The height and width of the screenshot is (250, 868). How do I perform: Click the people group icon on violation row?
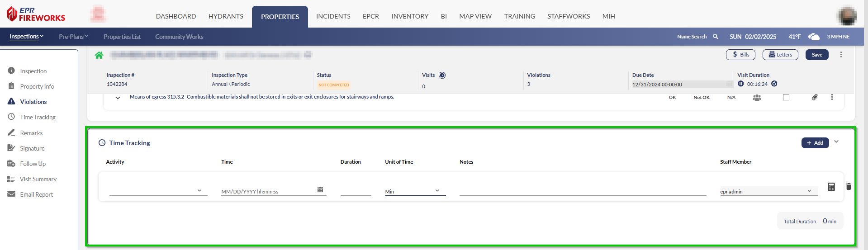(757, 98)
